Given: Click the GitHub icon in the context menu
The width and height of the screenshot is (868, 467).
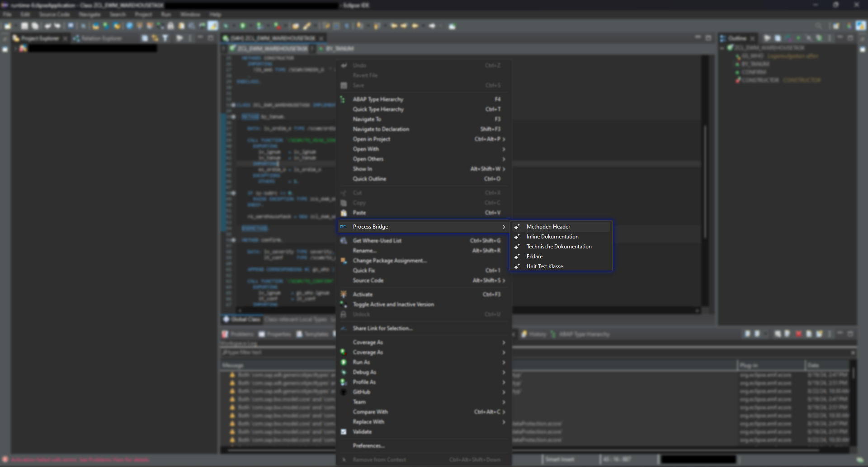Looking at the screenshot, I should [344, 392].
